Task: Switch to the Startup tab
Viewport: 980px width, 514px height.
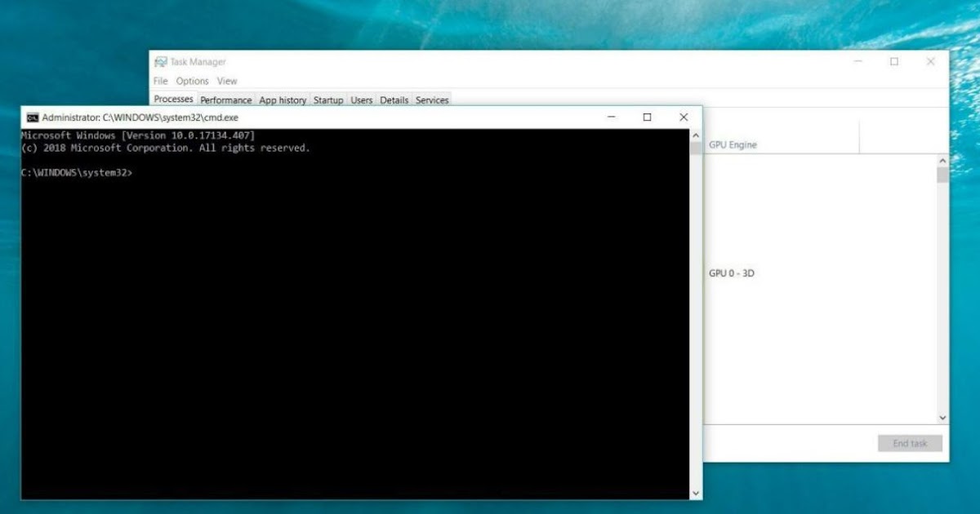Action: pyautogui.click(x=328, y=100)
